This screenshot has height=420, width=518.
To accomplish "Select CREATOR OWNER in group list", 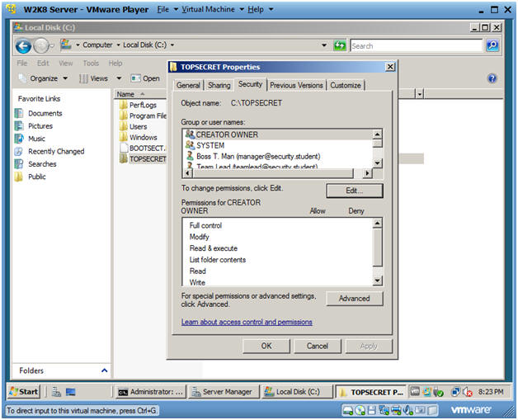I will point(277,134).
